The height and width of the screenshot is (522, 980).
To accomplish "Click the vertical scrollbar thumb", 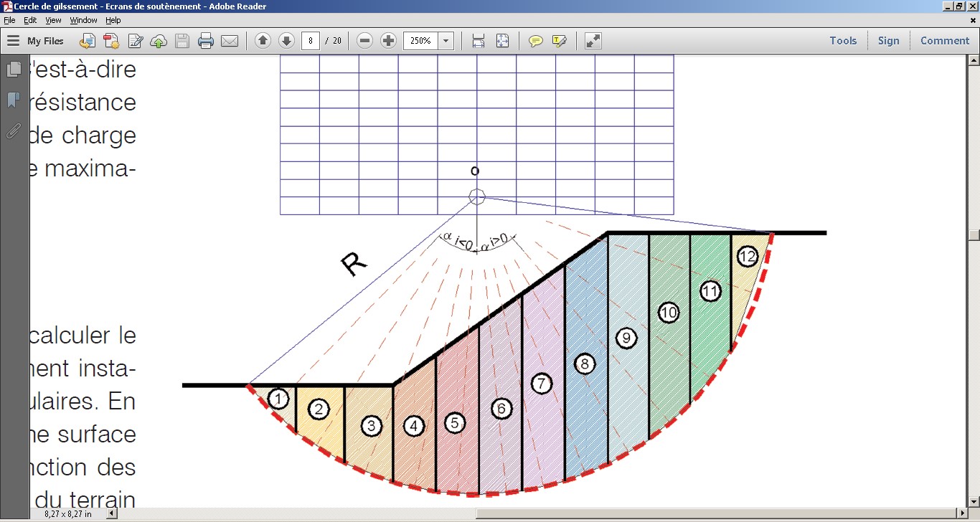I will [974, 235].
